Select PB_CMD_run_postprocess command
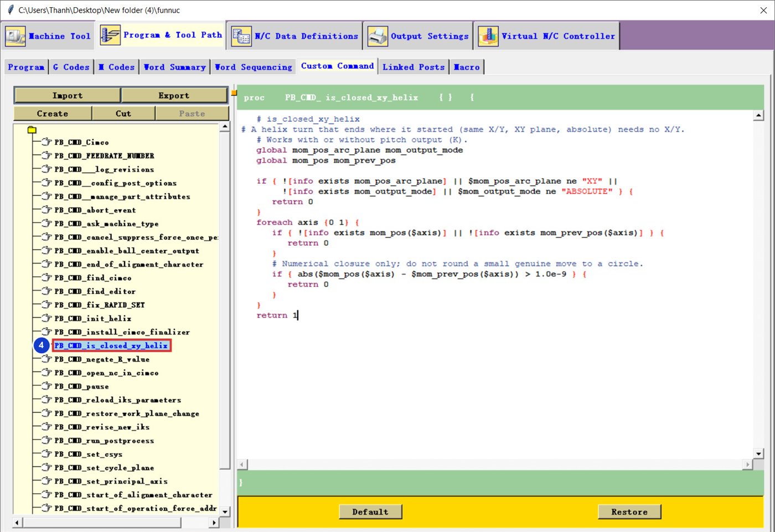The height and width of the screenshot is (532, 775). 104,441
